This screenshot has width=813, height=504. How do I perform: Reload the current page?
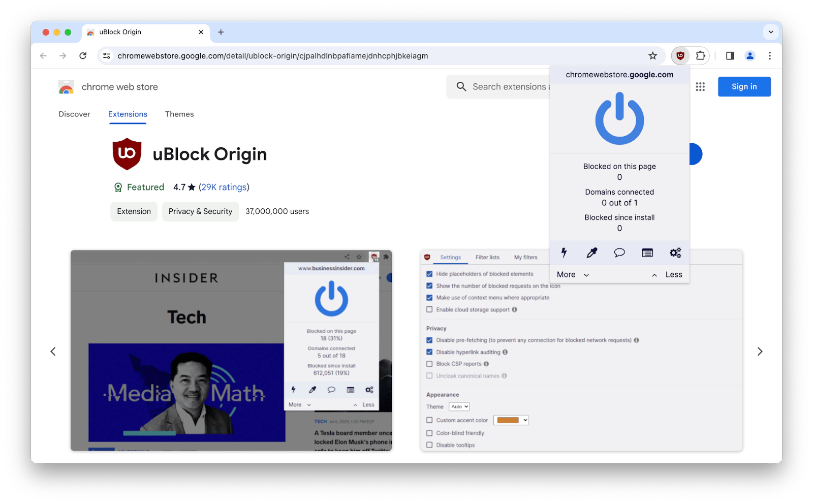pyautogui.click(x=83, y=56)
